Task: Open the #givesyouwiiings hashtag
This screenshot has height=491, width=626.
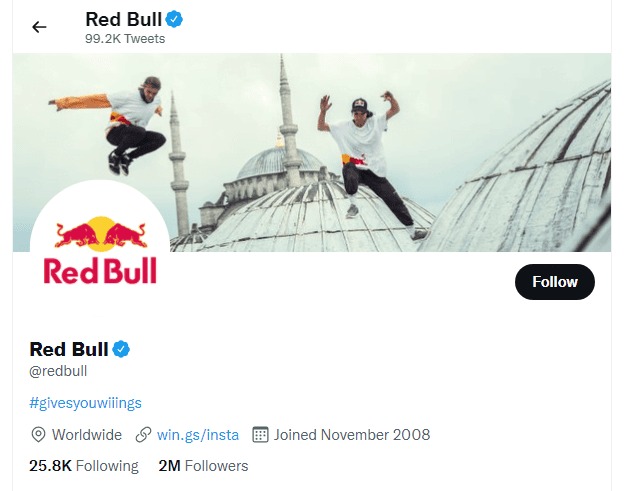Action: point(86,403)
